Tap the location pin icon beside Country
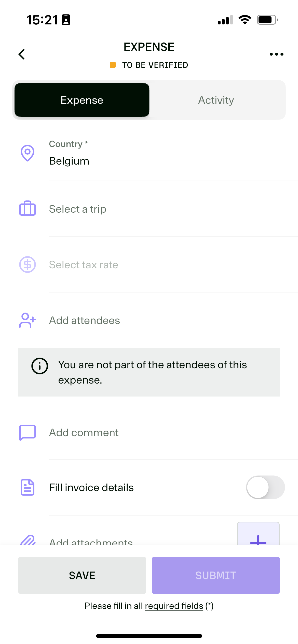This screenshot has height=644, width=298. click(28, 153)
